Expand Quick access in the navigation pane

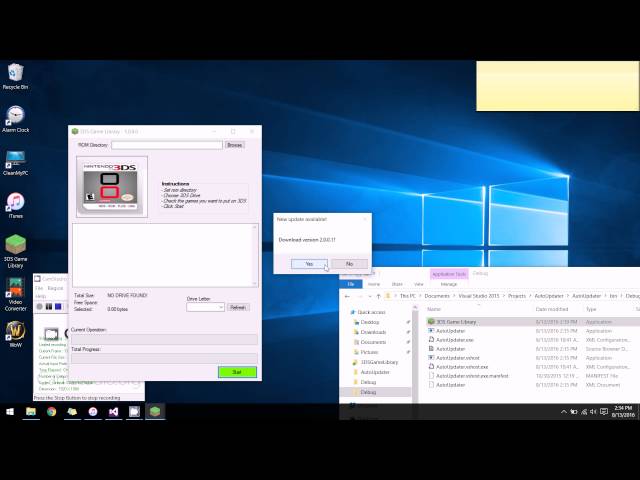348,312
